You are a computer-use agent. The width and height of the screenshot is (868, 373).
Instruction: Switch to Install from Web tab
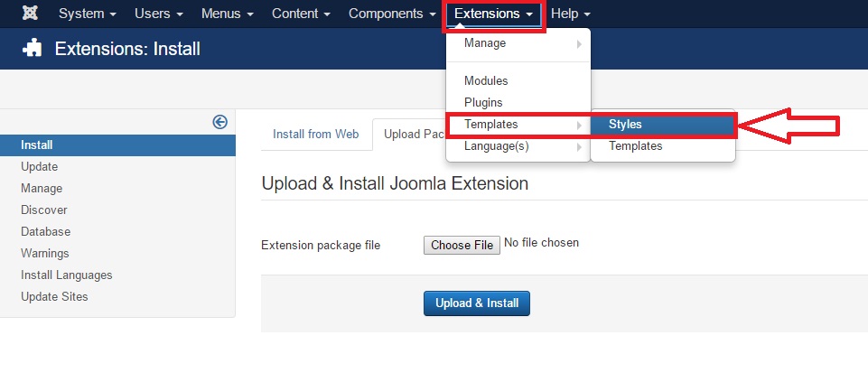[x=315, y=134]
